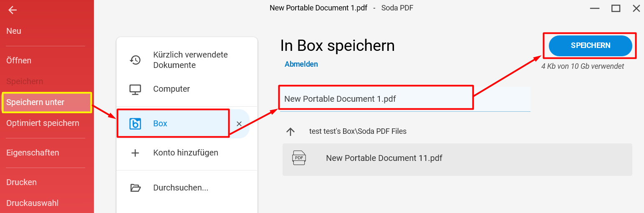Viewport: 644px width, 213px height.
Task: Maximize the Soda PDF window
Action: (616, 8)
